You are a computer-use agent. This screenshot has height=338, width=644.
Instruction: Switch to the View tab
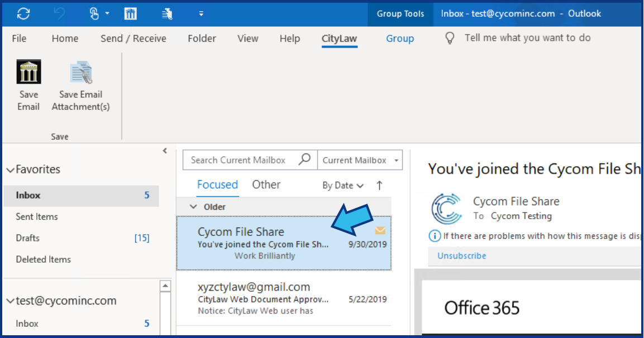click(x=247, y=38)
